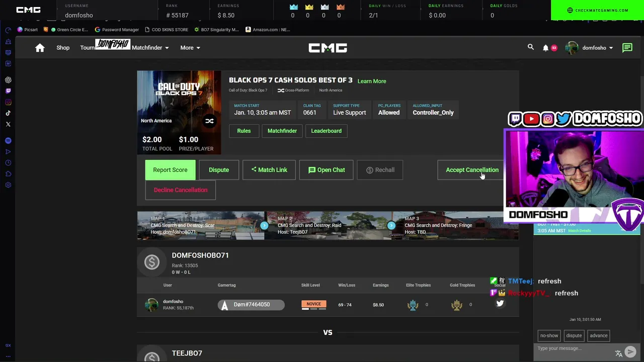Click the Elite Trophies icon for domfosho
The height and width of the screenshot is (362, 644).
tap(413, 305)
